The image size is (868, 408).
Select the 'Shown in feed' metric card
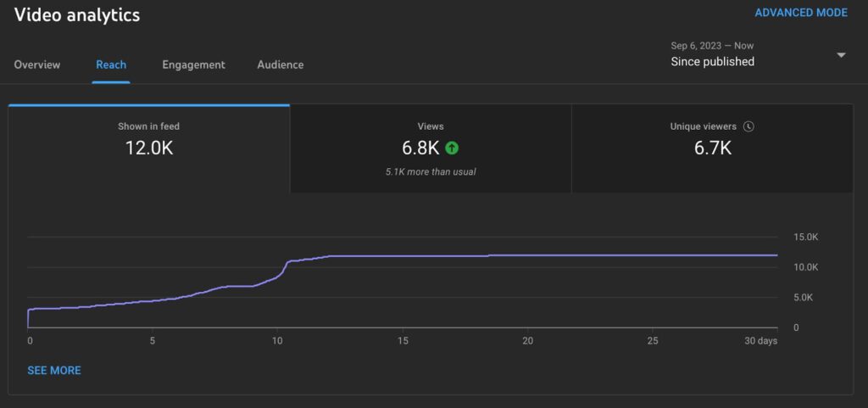(148, 140)
